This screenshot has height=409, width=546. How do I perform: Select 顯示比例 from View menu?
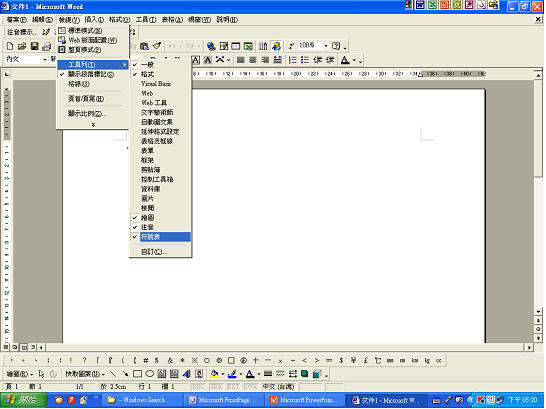pos(93,113)
